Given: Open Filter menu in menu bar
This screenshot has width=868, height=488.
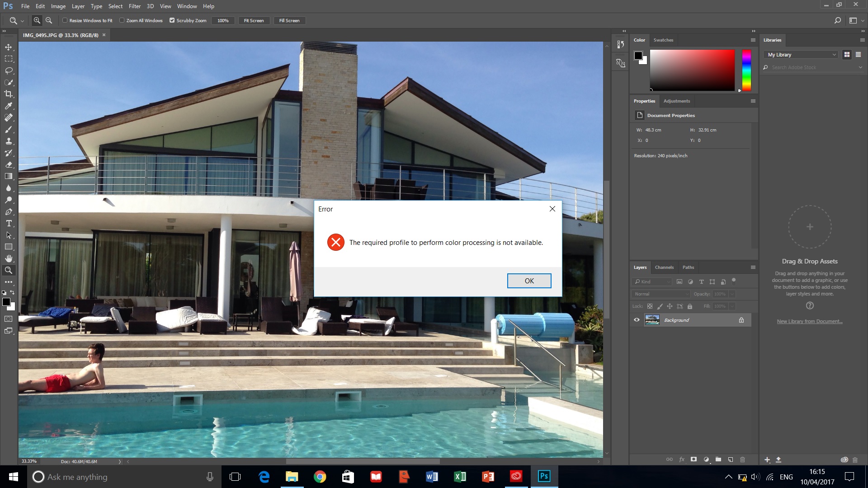Looking at the screenshot, I should (134, 6).
